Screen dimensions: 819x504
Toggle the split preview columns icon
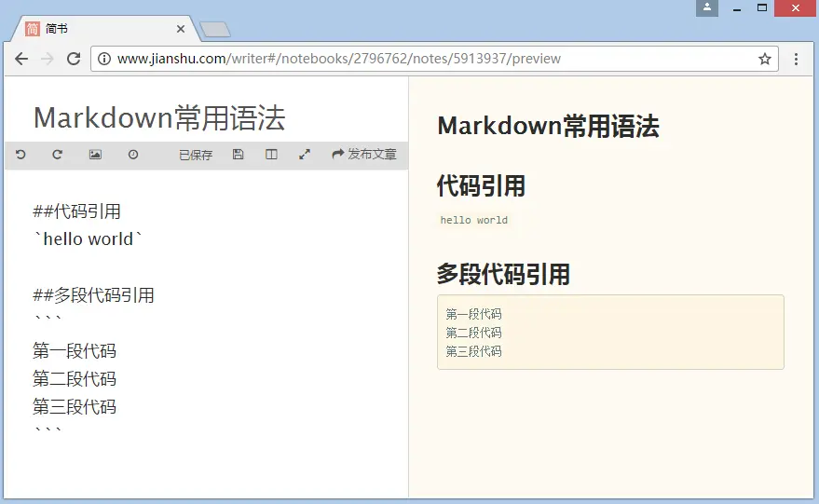(x=271, y=154)
